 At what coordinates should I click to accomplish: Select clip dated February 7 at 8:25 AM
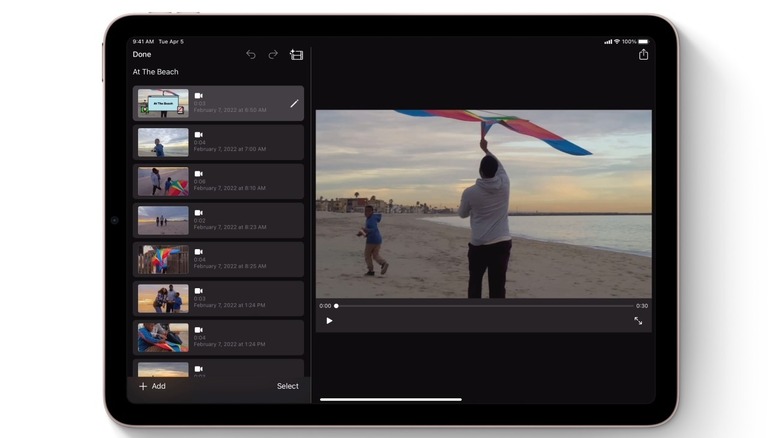tap(218, 259)
